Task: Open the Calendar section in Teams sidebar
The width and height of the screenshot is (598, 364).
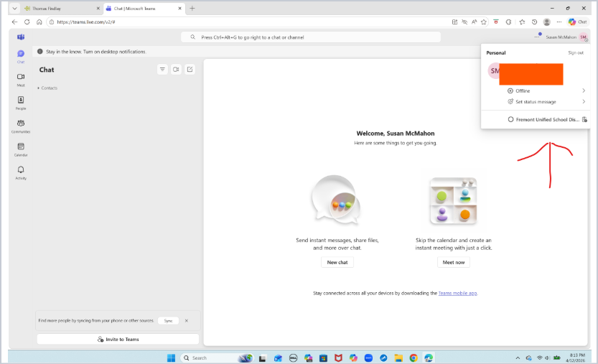Action: (x=21, y=149)
